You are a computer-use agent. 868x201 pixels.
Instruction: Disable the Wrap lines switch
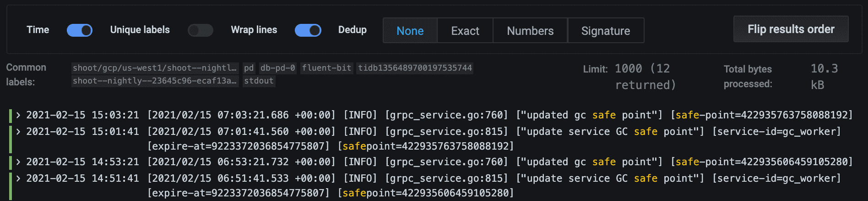pos(308,30)
